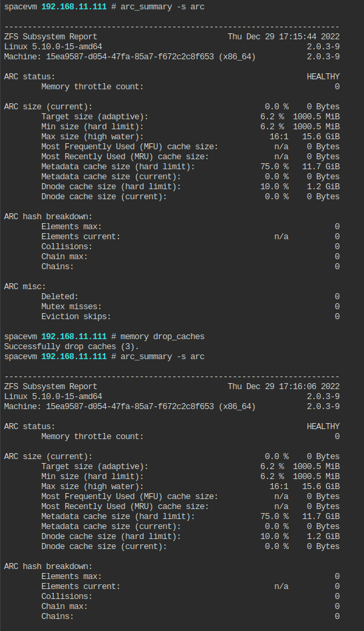
Task: Click the first 'Linux 5.10.0-15-amd64' line
Action: (53, 47)
